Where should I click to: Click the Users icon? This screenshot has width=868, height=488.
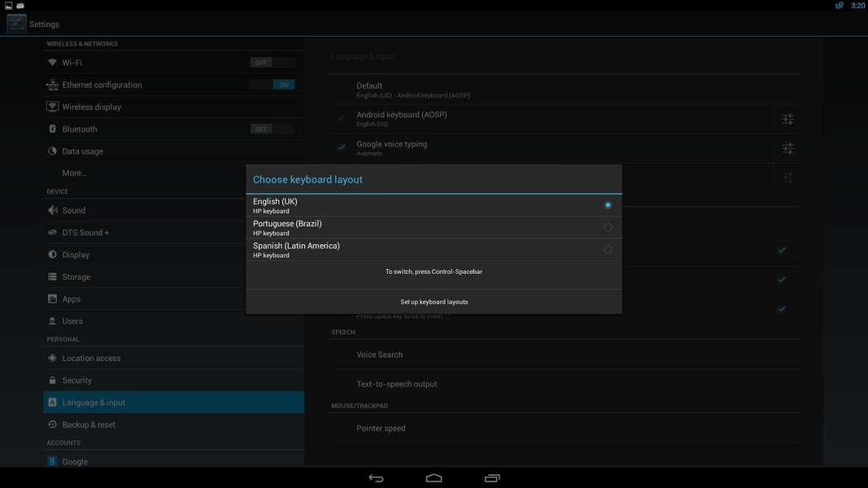coord(52,321)
